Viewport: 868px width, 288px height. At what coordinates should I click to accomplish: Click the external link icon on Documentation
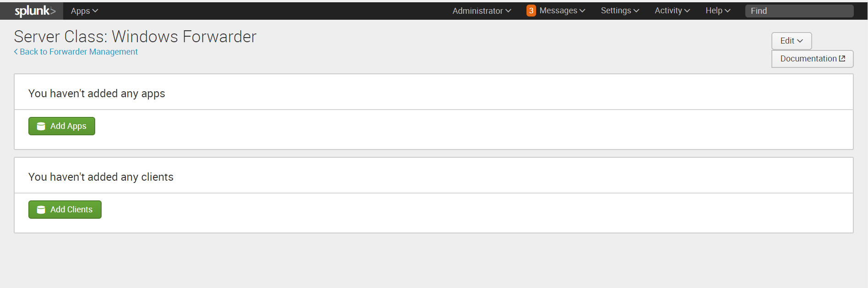click(842, 58)
